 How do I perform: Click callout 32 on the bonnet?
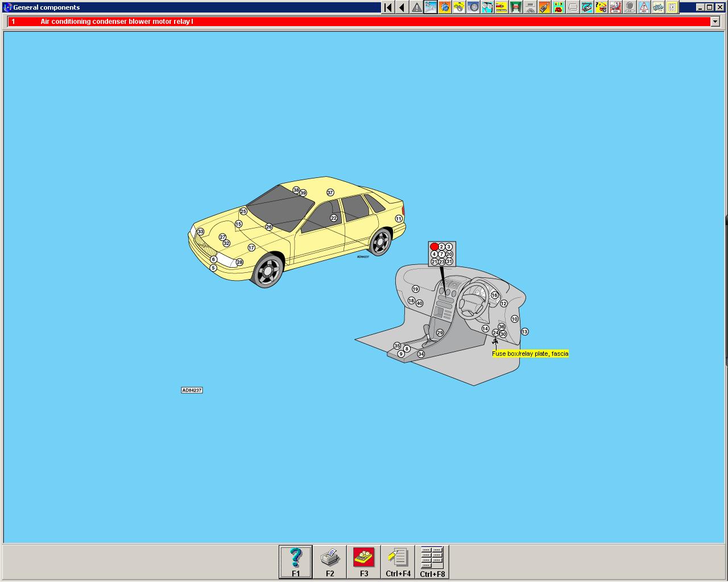(x=226, y=243)
